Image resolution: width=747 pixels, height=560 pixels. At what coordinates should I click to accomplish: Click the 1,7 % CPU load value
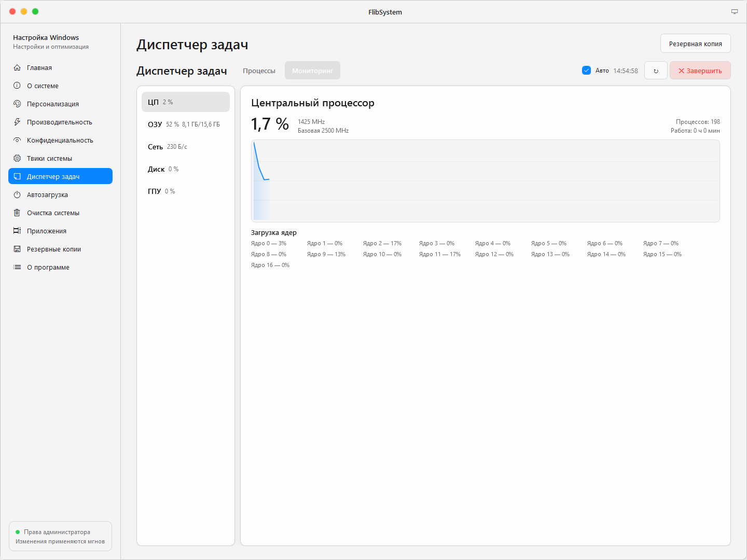click(x=270, y=124)
